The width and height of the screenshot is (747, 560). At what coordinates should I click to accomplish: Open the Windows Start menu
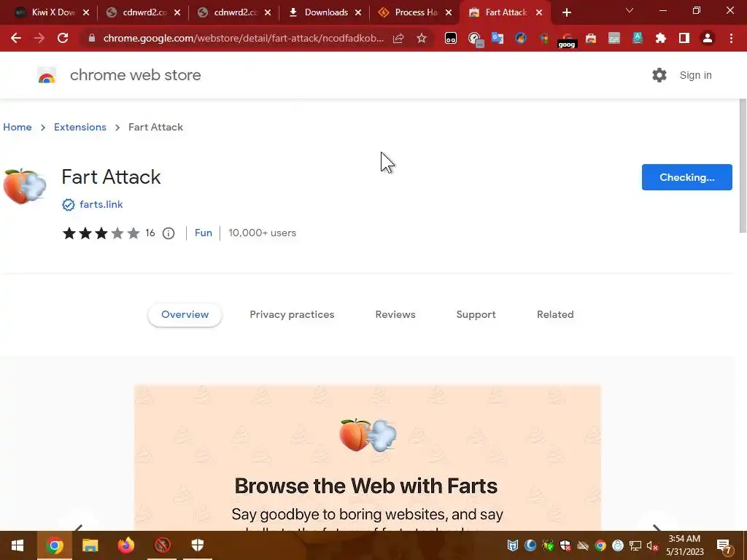coord(18,545)
